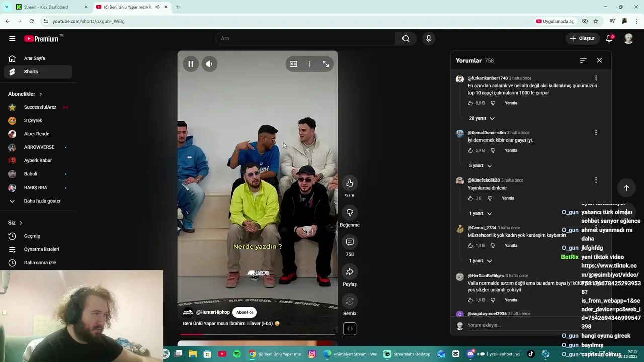
Task: Go to Ana Sayfa in sidebar
Action: click(x=38, y=58)
